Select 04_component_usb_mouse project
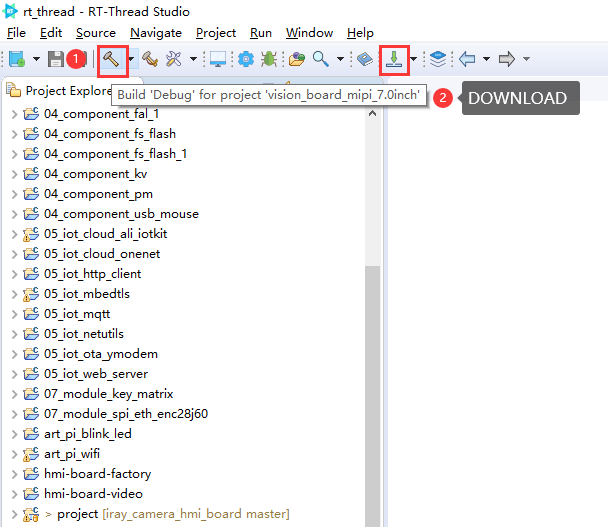 121,214
